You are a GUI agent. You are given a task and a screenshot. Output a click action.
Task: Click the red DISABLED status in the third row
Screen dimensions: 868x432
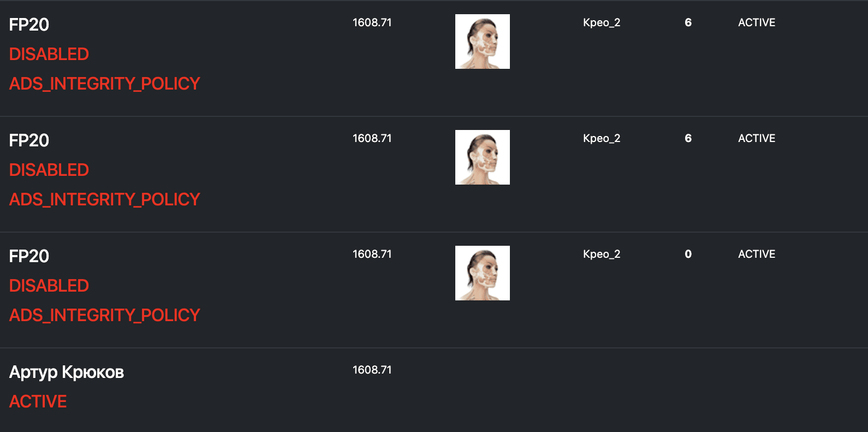pos(49,286)
